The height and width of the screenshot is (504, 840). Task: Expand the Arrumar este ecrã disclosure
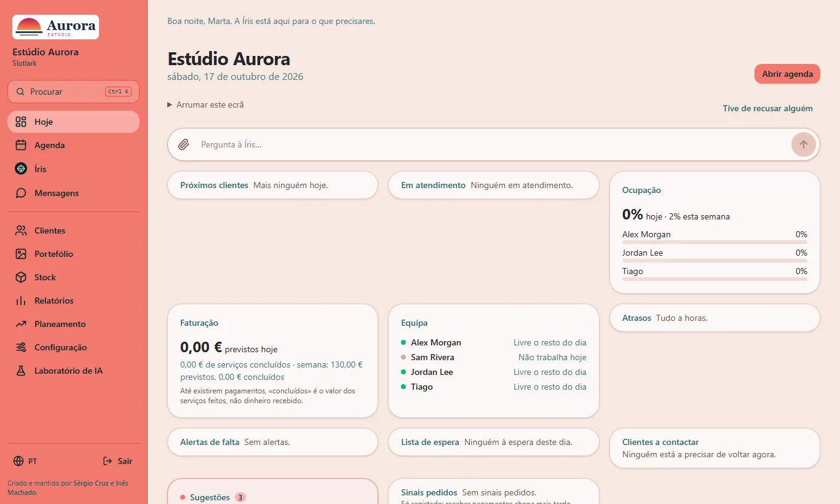pos(206,104)
